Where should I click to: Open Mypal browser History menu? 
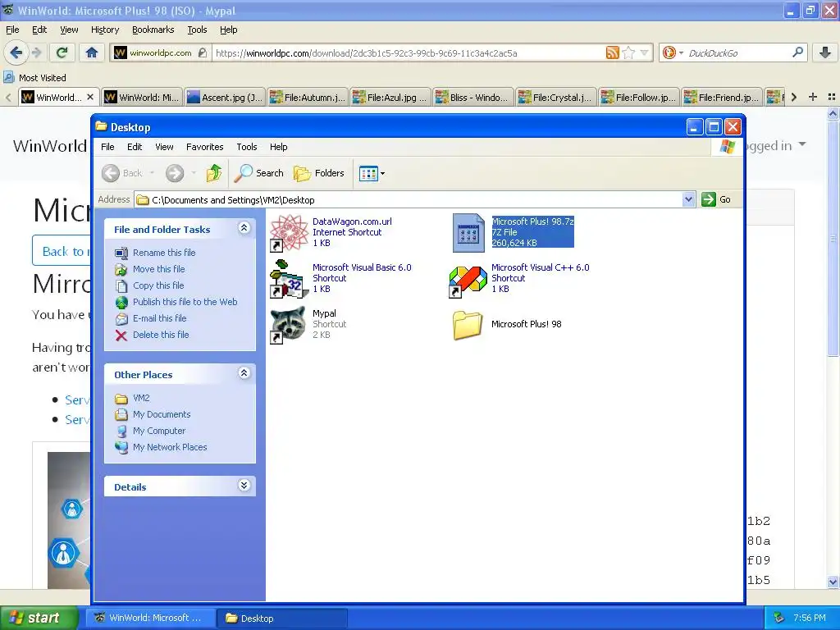(x=104, y=30)
